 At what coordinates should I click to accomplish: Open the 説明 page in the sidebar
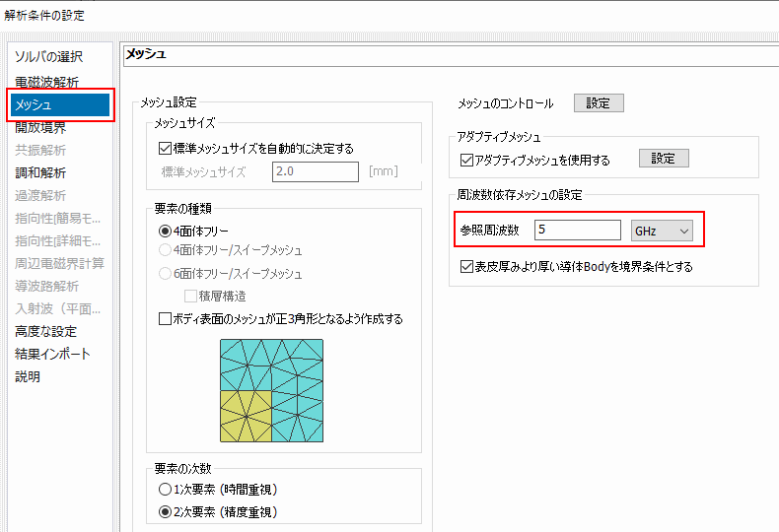[28, 376]
